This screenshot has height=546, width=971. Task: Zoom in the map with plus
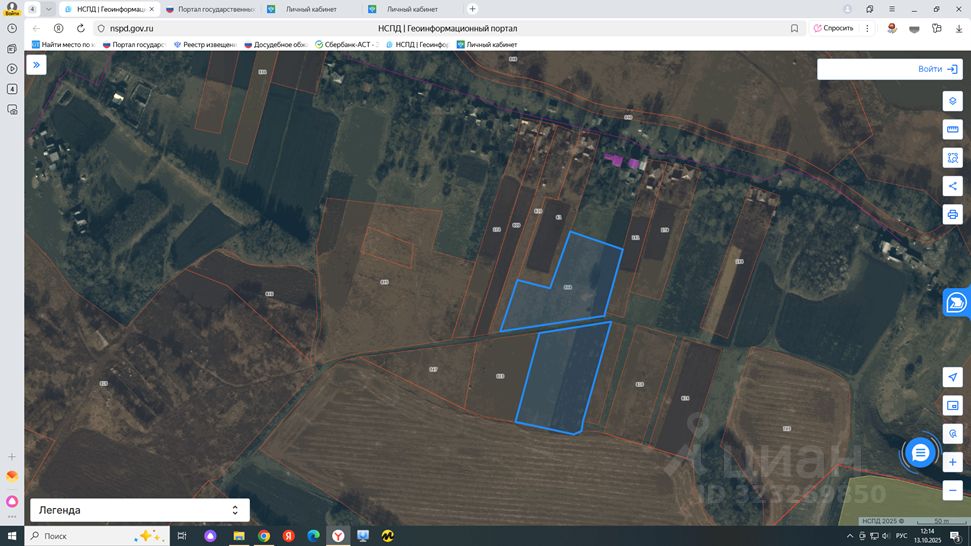coord(952,462)
